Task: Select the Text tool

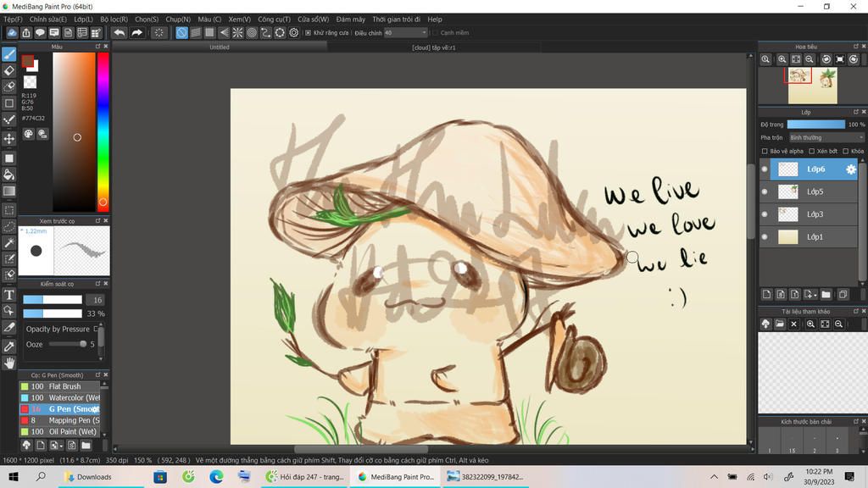Action: click(x=9, y=295)
